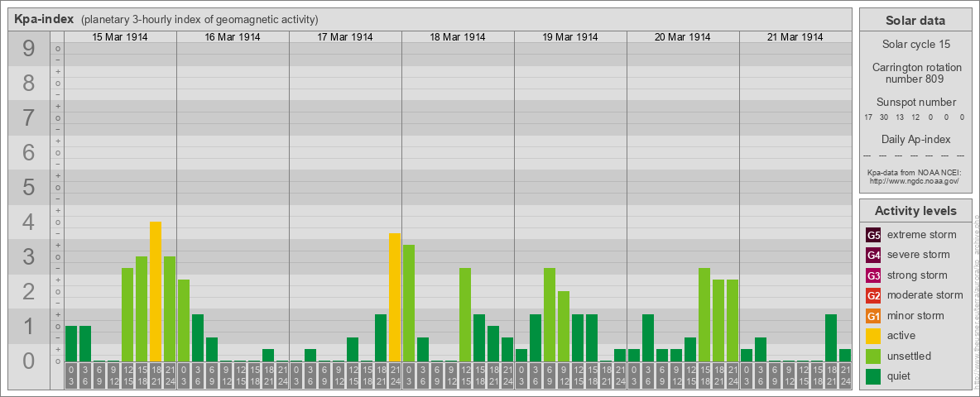
Task: Select the G3 strong storm badge
Action: pos(873,275)
